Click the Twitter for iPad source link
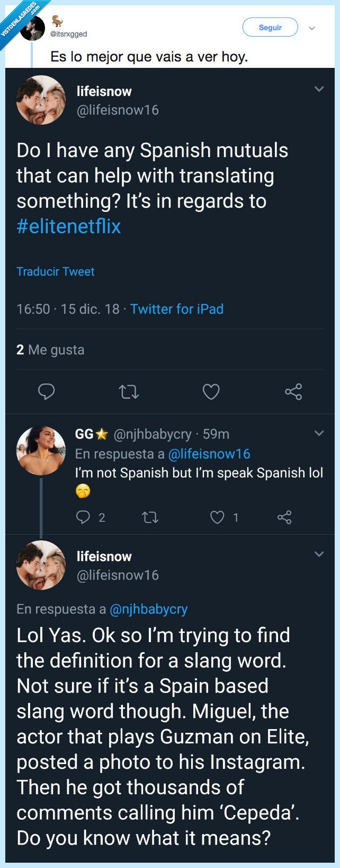The width and height of the screenshot is (340, 868). (177, 309)
